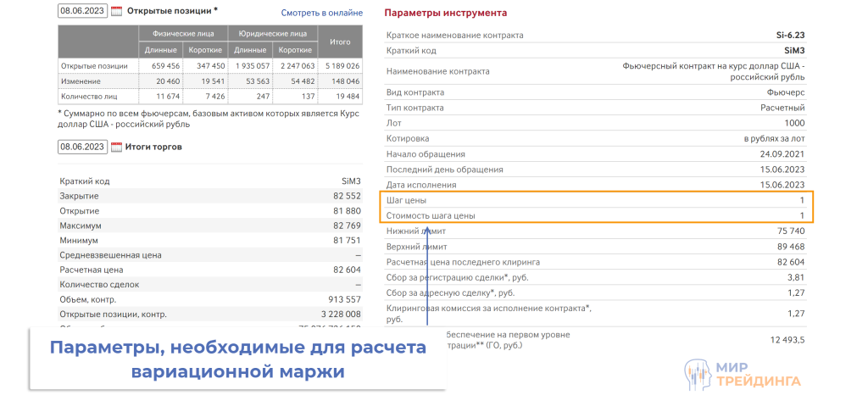
Task: Click the date field next to Итоги торгов
Action: (x=83, y=147)
